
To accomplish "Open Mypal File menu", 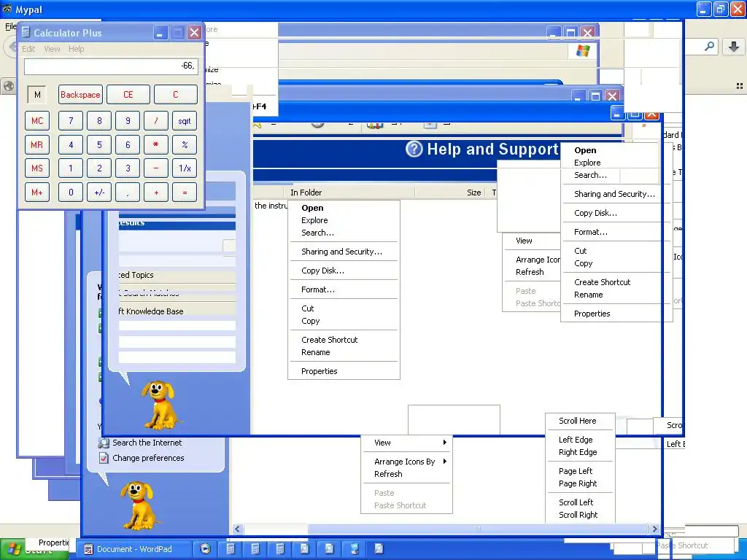I will pyautogui.click(x=10, y=26).
